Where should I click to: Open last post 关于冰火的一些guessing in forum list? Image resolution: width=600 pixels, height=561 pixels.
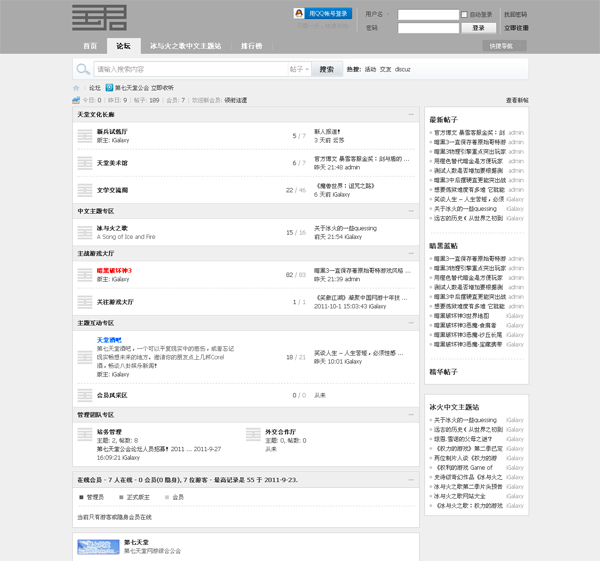click(345, 228)
